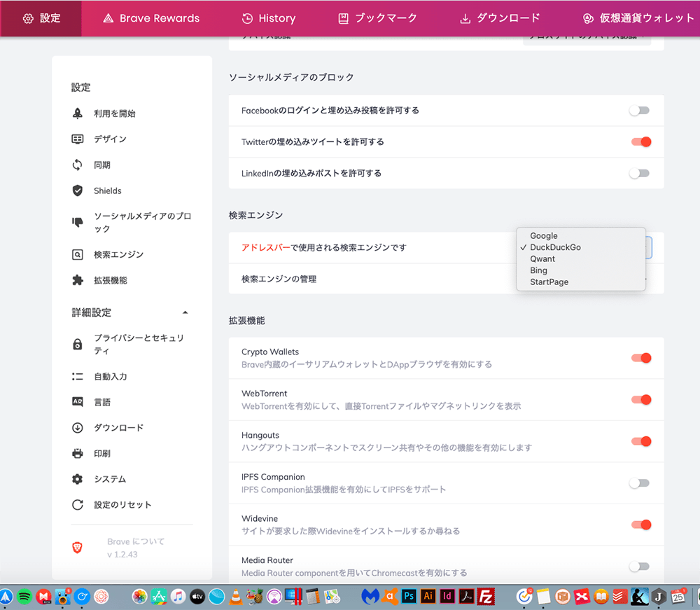The image size is (700, 610).
Task: Choose Google in search engine dropdown
Action: pyautogui.click(x=581, y=236)
